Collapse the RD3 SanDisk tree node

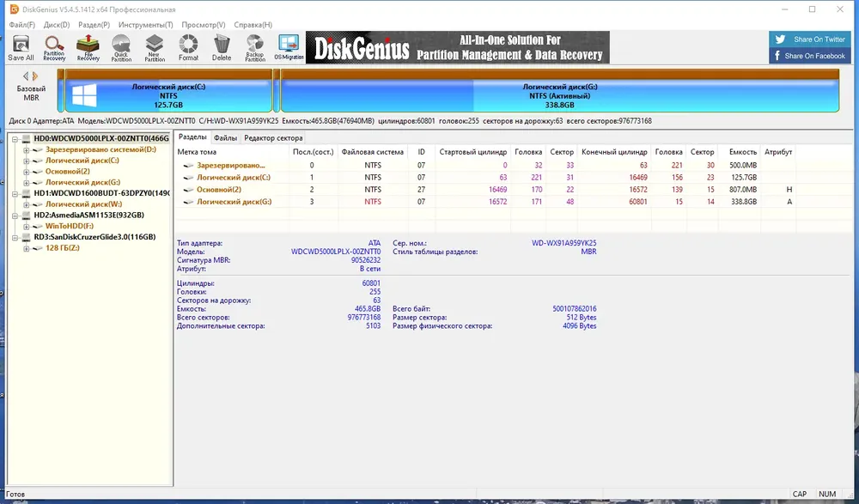15,238
